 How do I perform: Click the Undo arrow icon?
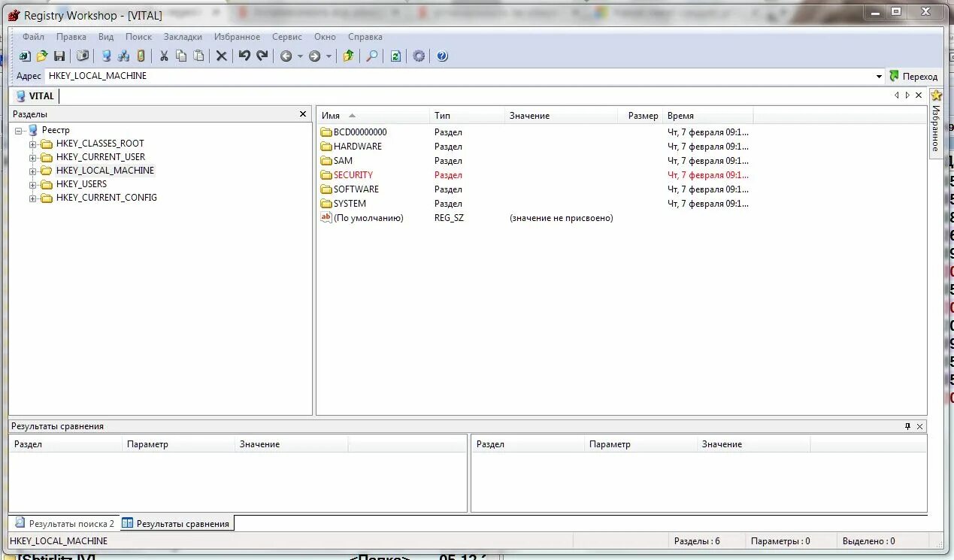click(x=244, y=56)
